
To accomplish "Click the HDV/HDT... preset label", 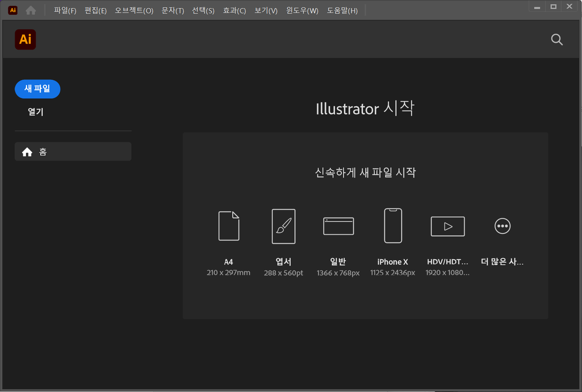I will (x=448, y=262).
